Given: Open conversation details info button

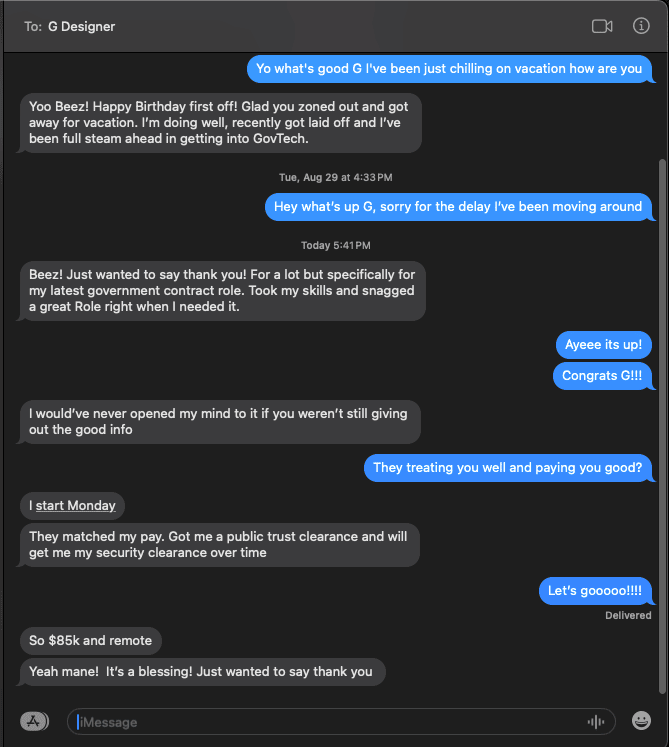Looking at the screenshot, I should pyautogui.click(x=641, y=26).
